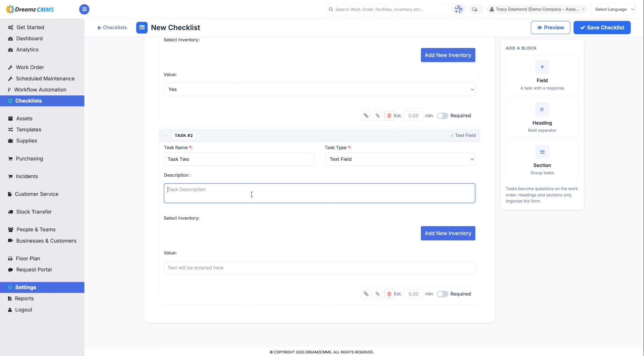
Task: Click the Value field 'Text will be entered here'
Action: pyautogui.click(x=319, y=268)
